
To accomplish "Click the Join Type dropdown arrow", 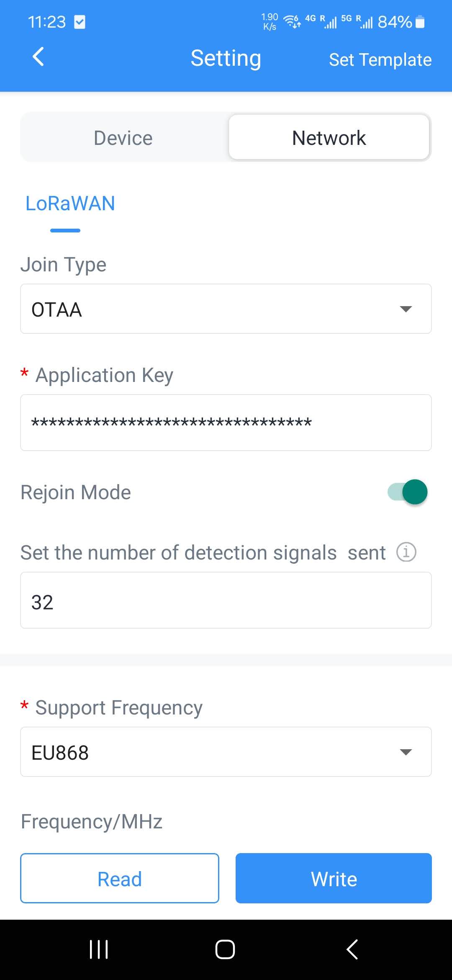I will (x=406, y=309).
